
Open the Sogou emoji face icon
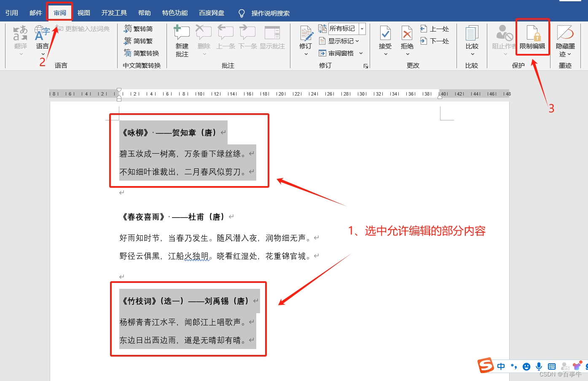(526, 367)
